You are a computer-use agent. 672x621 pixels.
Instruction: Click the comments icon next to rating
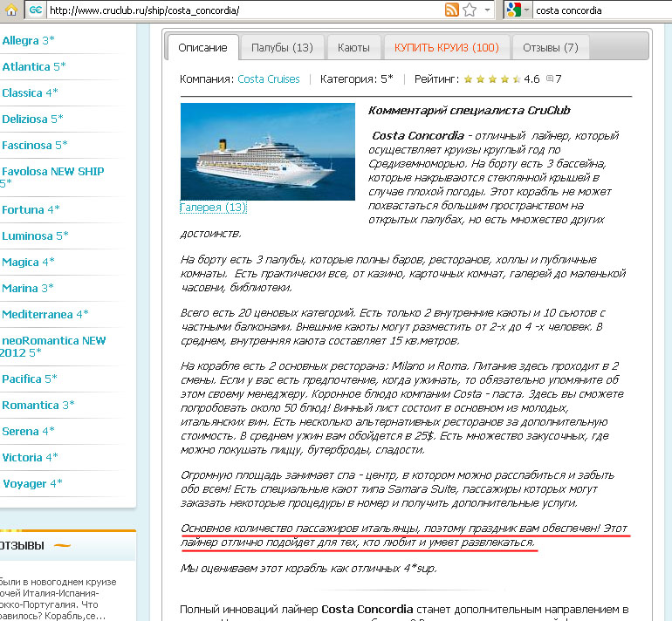550,78
